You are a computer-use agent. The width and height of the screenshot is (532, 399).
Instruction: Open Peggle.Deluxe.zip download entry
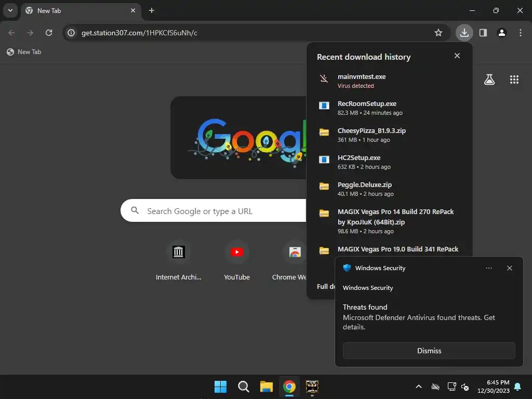click(389, 189)
